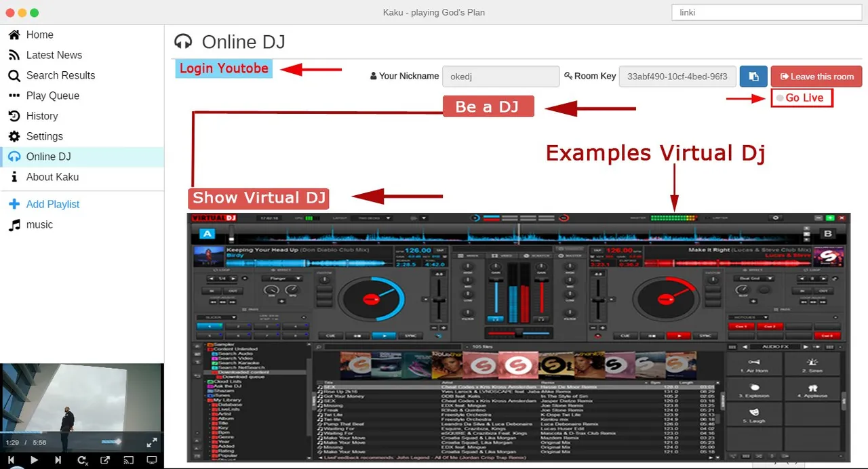Open Virtual DJ settings gear icon

pyautogui.click(x=776, y=218)
